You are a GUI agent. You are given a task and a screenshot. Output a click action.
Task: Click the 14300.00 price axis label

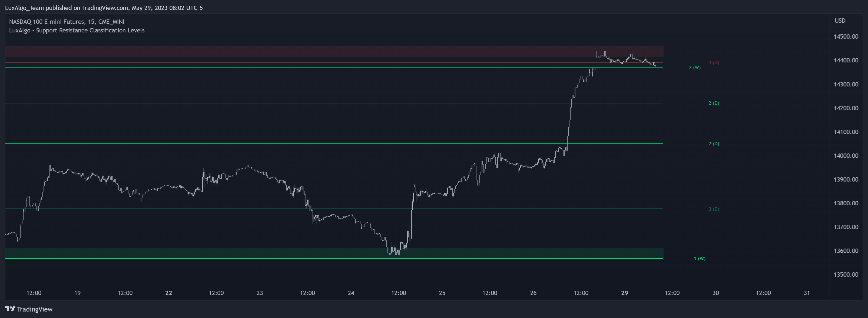tap(846, 84)
